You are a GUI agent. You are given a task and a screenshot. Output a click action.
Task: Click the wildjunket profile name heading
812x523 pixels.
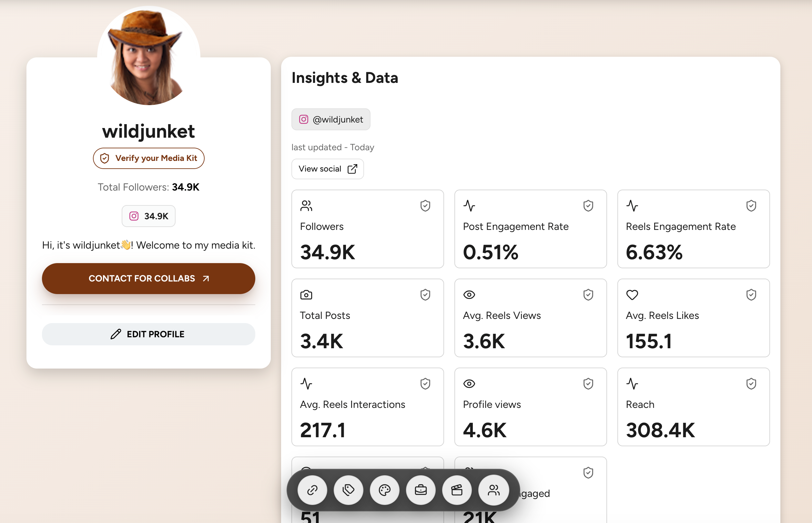148,131
